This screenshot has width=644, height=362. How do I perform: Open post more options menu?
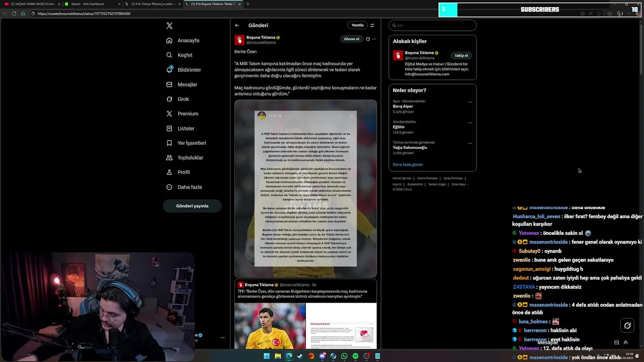point(374,39)
